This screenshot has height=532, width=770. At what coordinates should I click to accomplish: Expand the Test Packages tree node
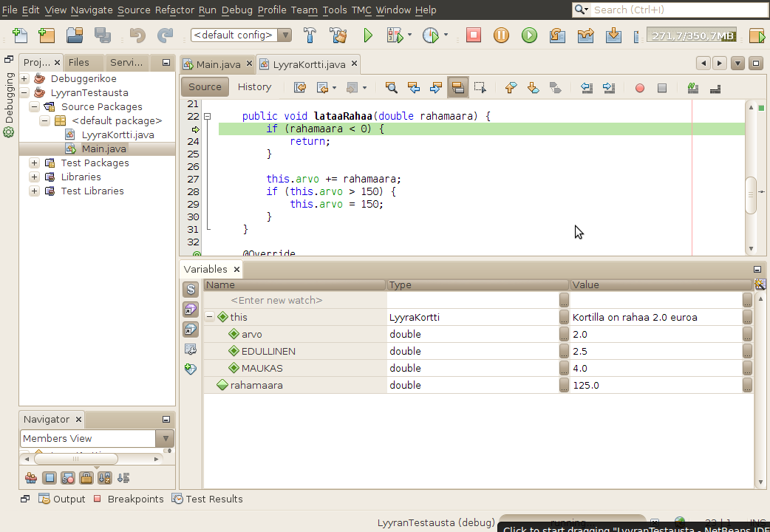click(35, 163)
